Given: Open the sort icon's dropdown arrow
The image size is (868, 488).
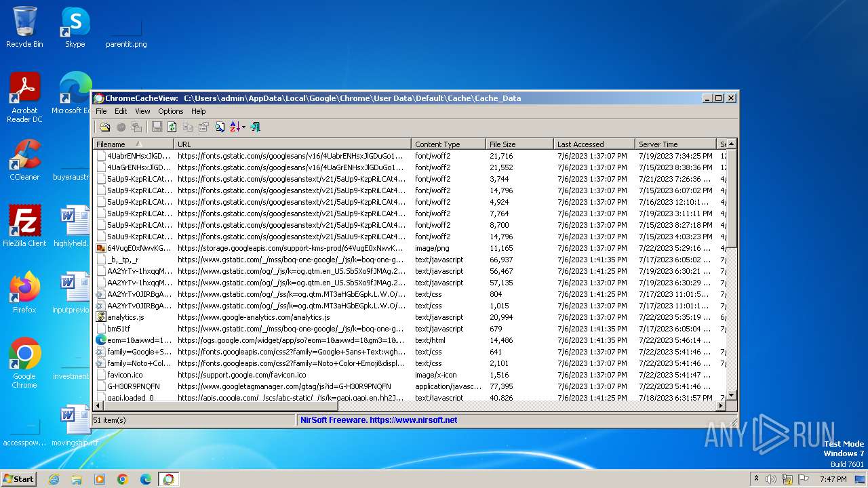Looking at the screenshot, I should click(243, 127).
